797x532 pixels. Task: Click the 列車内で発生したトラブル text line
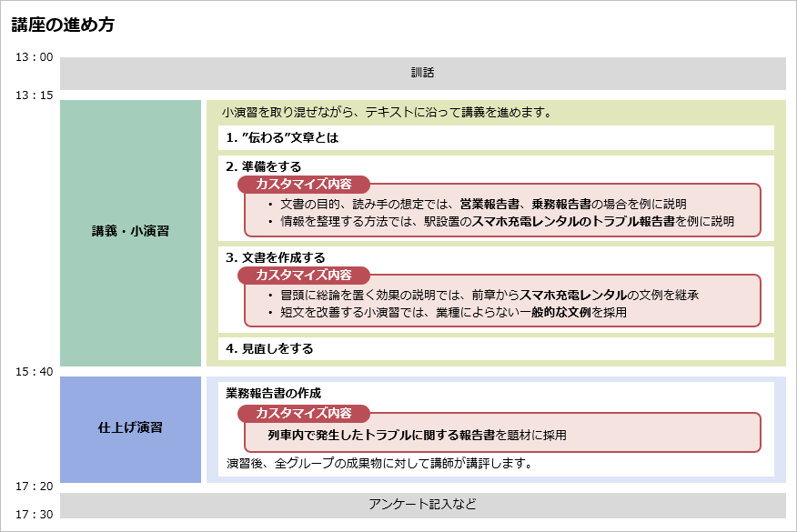pos(417,436)
